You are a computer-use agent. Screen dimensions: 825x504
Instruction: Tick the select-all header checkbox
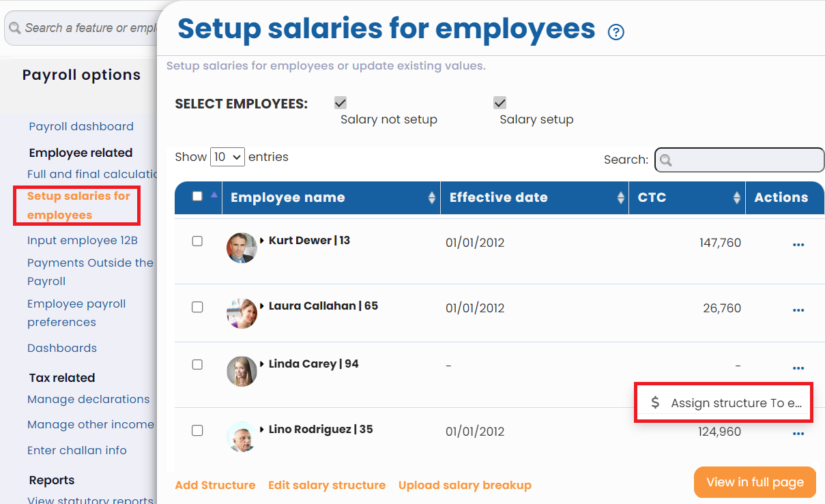(198, 196)
